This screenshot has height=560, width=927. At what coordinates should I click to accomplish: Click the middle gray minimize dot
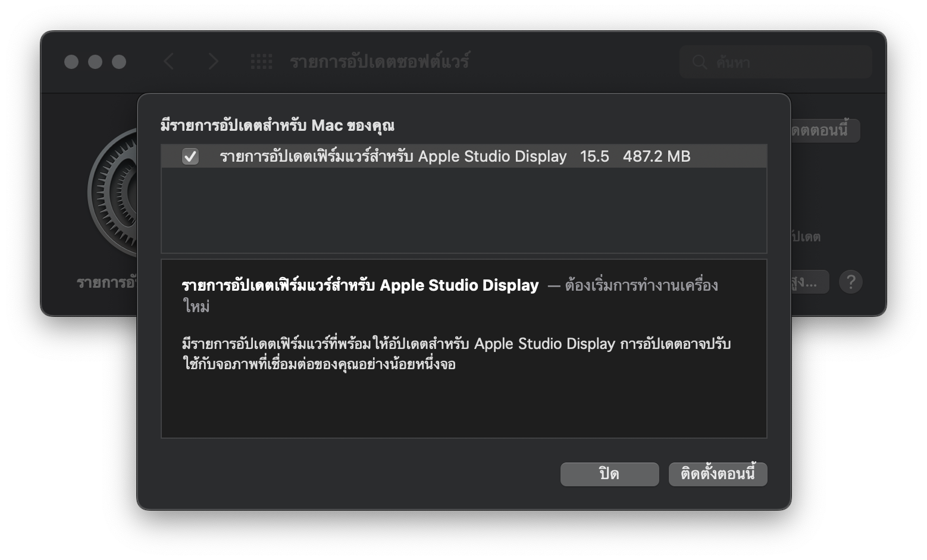[95, 62]
